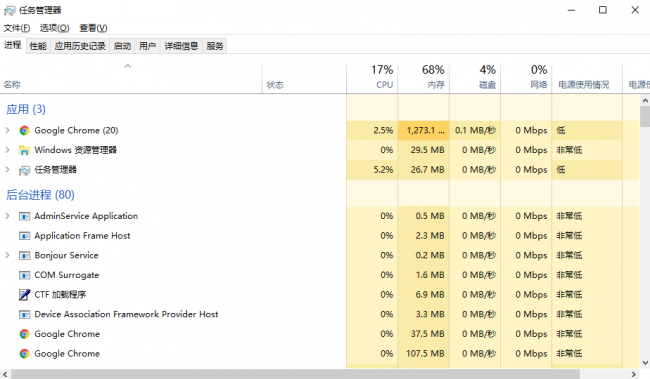Image resolution: width=650 pixels, height=379 pixels.
Task: Switch to the 服务 tab
Action: pos(215,46)
